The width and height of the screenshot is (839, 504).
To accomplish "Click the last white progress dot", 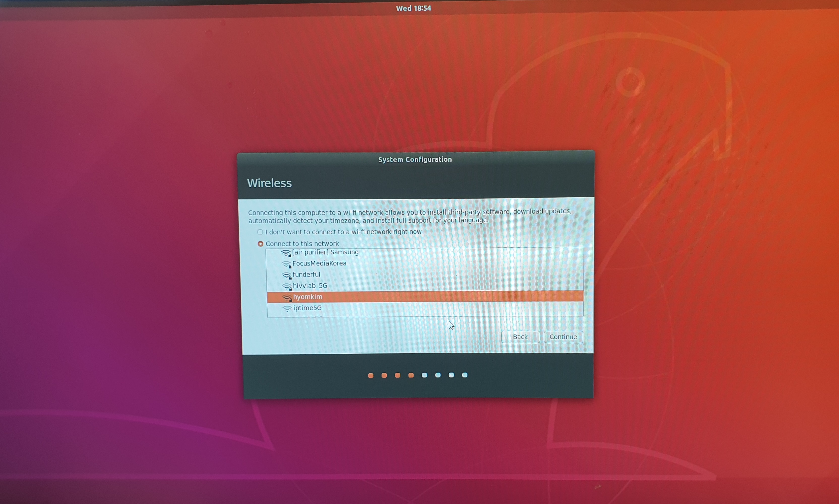I will point(464,375).
